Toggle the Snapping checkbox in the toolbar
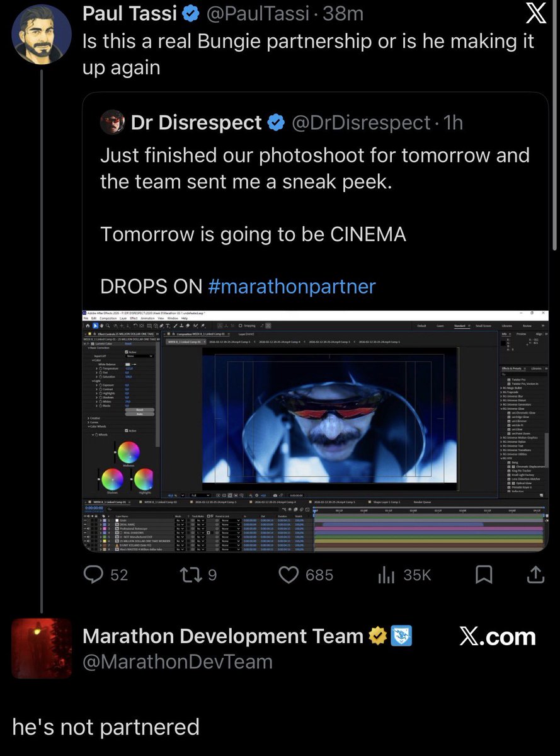560x756 pixels. (240, 326)
